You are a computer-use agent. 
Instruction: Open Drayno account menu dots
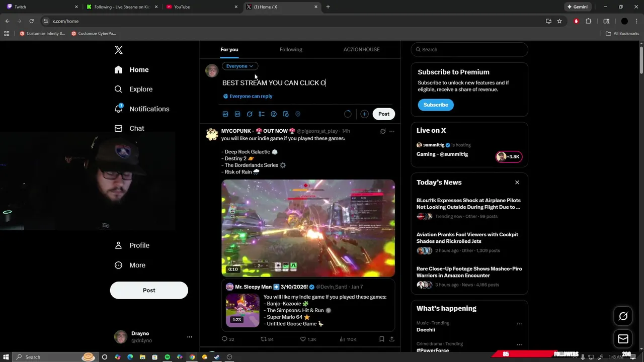pos(190,337)
